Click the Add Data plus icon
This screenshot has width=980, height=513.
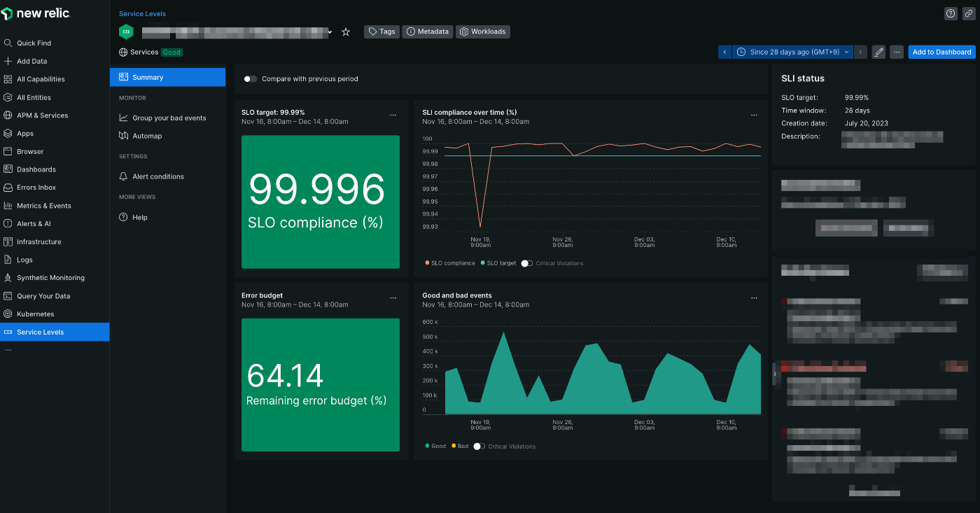coord(8,61)
